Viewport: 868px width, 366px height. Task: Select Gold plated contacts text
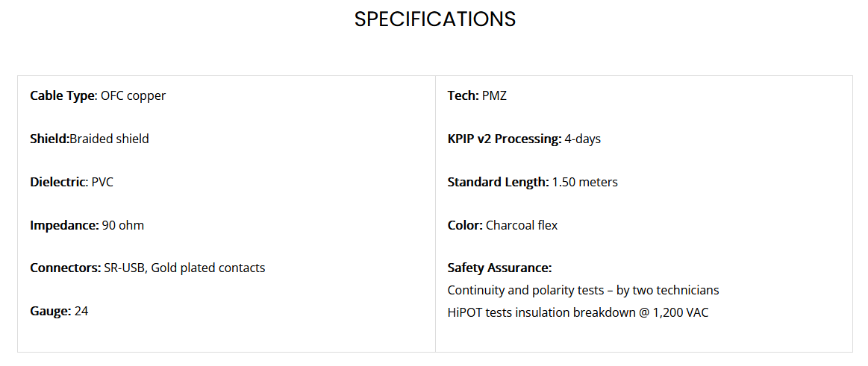[x=208, y=268]
